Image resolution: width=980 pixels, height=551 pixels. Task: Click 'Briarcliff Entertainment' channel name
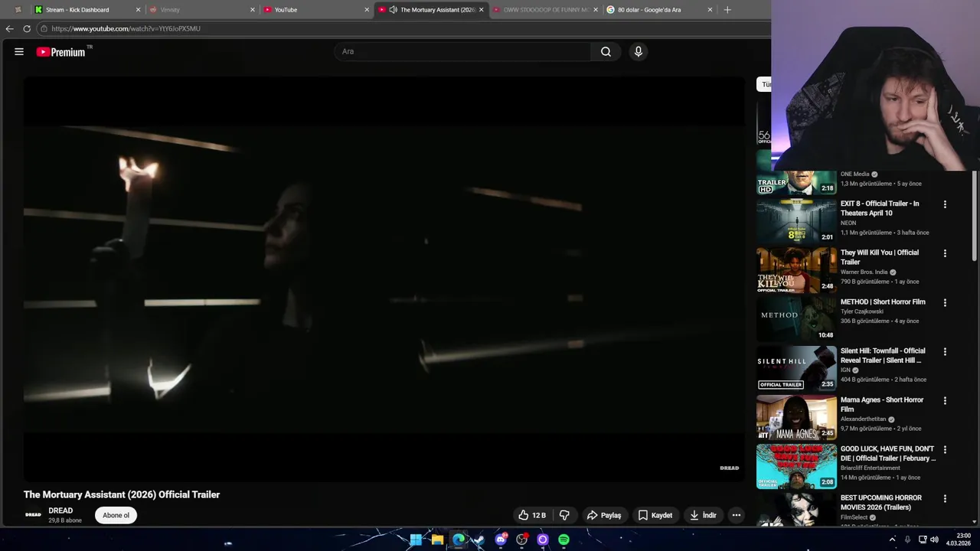coord(871,468)
